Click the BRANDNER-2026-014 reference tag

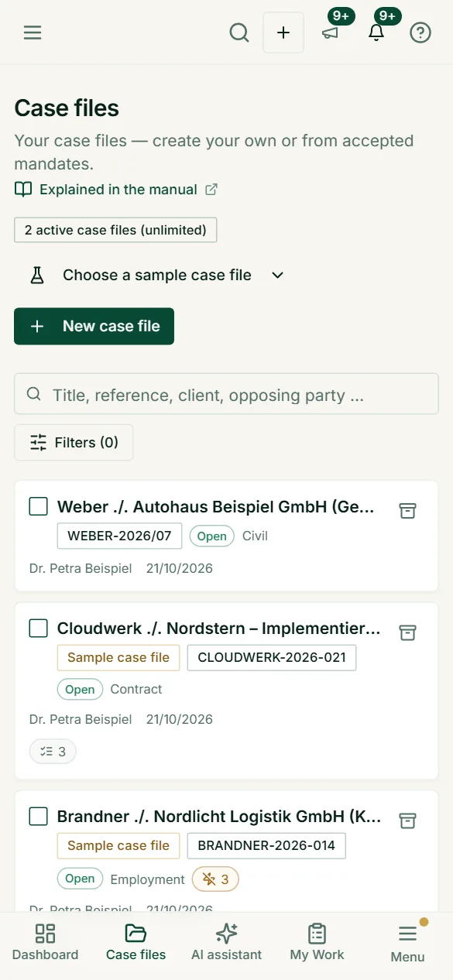click(x=266, y=846)
